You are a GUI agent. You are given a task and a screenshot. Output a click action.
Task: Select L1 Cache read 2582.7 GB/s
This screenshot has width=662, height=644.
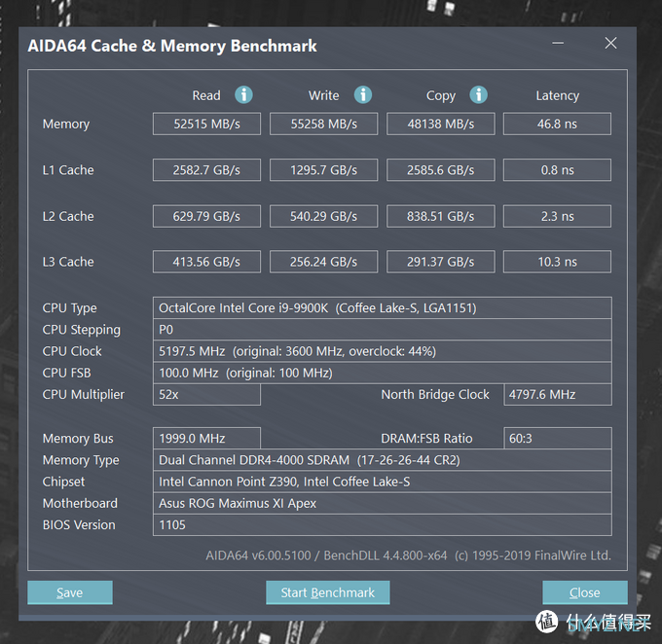pos(206,169)
